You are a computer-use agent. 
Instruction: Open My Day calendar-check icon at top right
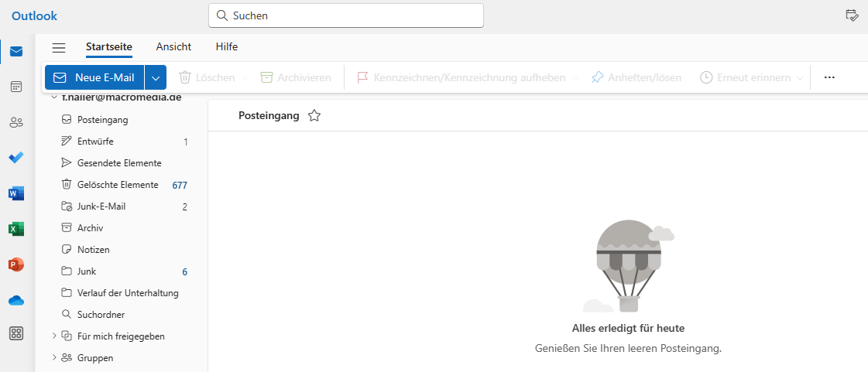852,15
